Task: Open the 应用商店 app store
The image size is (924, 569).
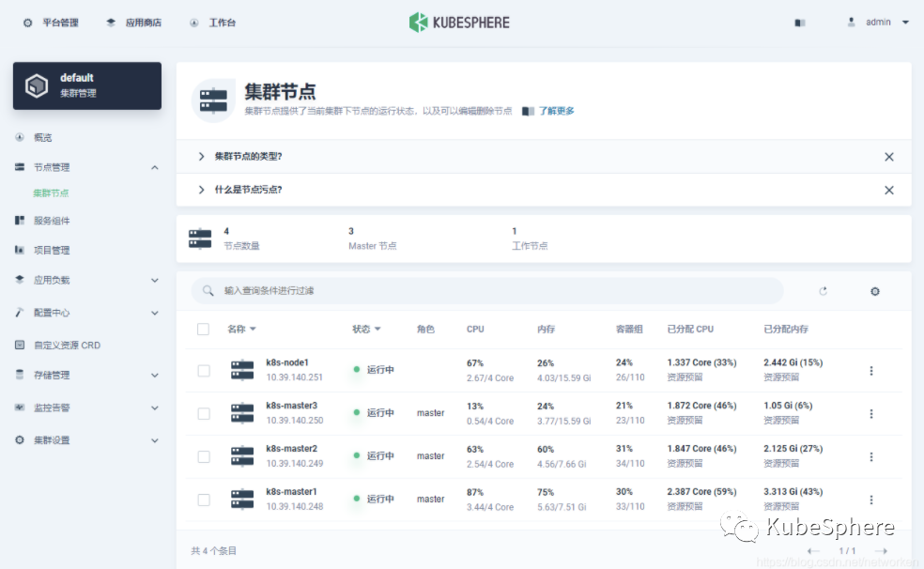Action: [133, 23]
